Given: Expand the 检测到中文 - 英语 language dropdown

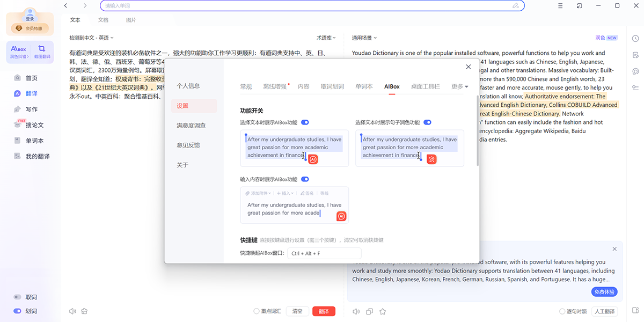Looking at the screenshot, I should [91, 38].
